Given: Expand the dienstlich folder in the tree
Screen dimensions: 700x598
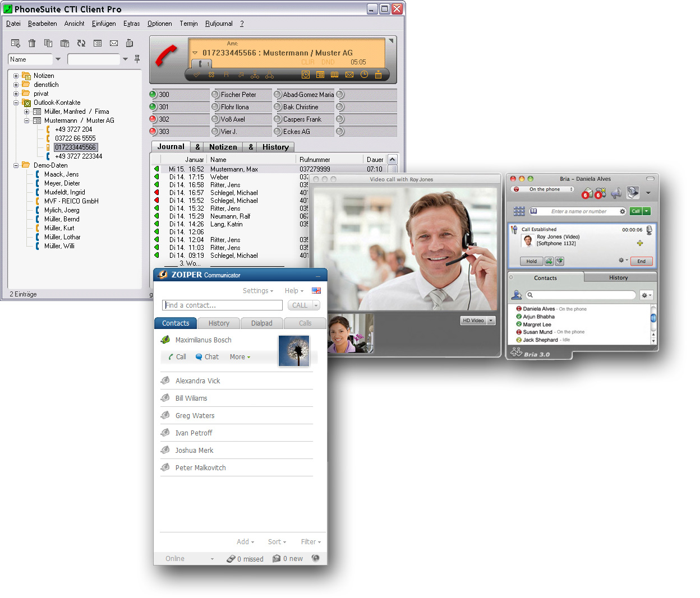Looking at the screenshot, I should (x=16, y=85).
